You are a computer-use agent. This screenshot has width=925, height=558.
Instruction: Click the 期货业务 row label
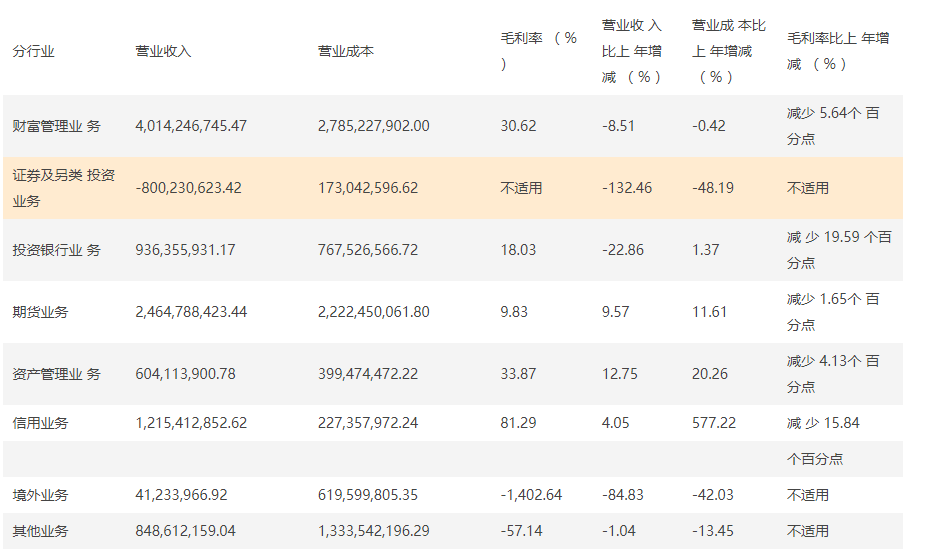(x=40, y=312)
